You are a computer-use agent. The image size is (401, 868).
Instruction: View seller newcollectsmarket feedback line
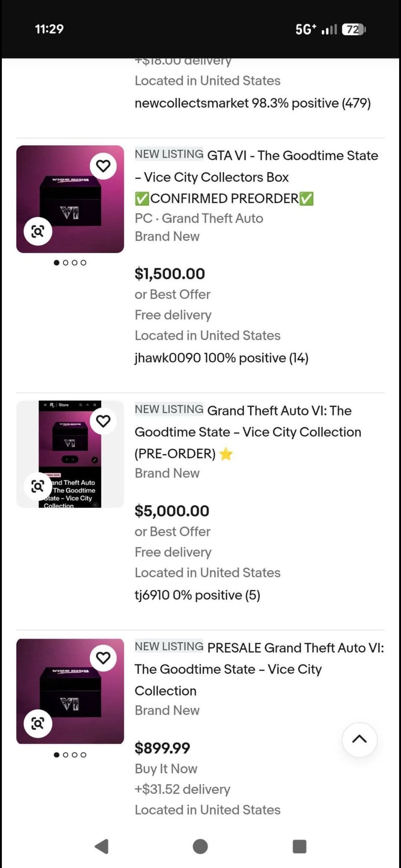pos(253,103)
